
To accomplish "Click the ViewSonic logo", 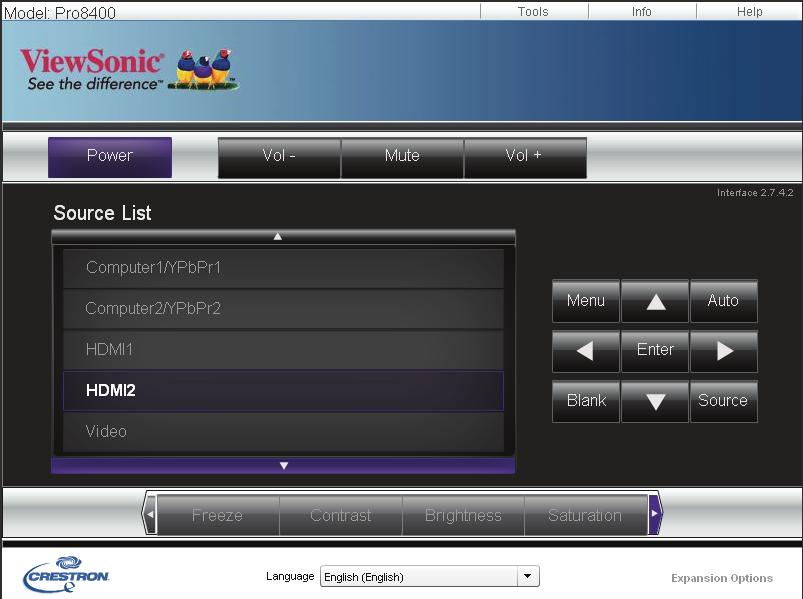I will (x=129, y=70).
